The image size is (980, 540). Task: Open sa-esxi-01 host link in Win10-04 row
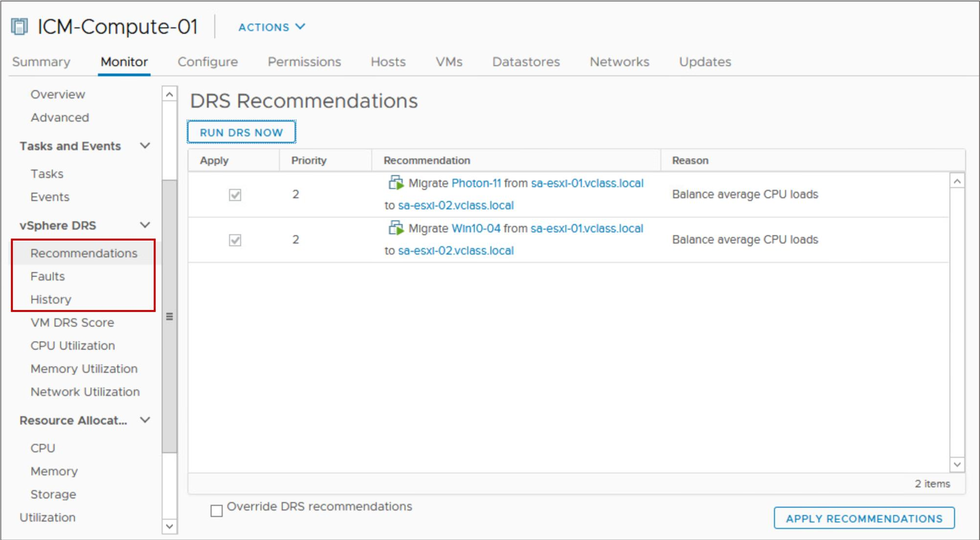point(587,228)
